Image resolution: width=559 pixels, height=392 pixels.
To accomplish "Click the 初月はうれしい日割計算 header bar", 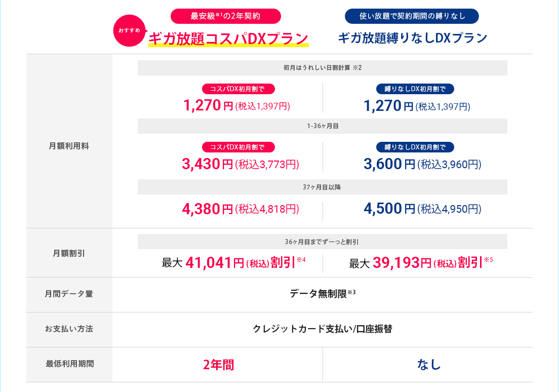I will click(x=322, y=68).
